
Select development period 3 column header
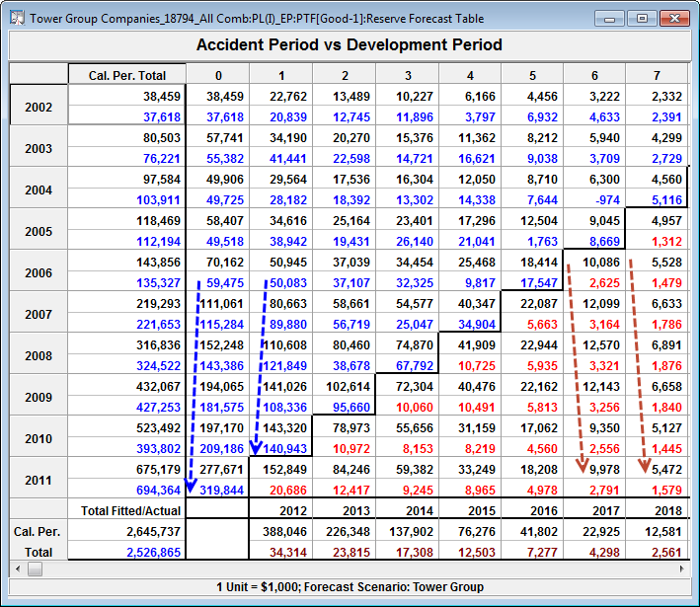pyautogui.click(x=408, y=74)
